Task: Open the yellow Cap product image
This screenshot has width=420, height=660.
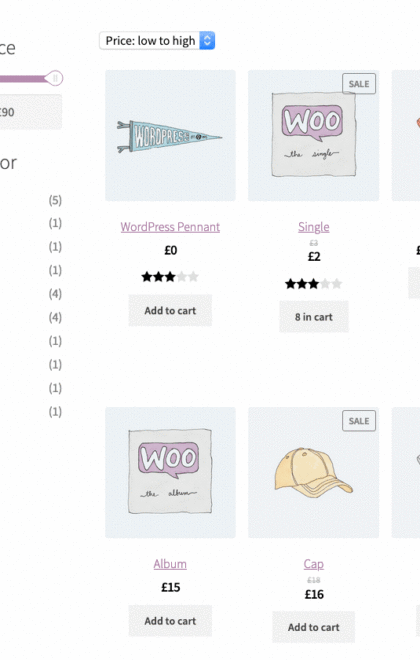Action: pyautogui.click(x=314, y=472)
